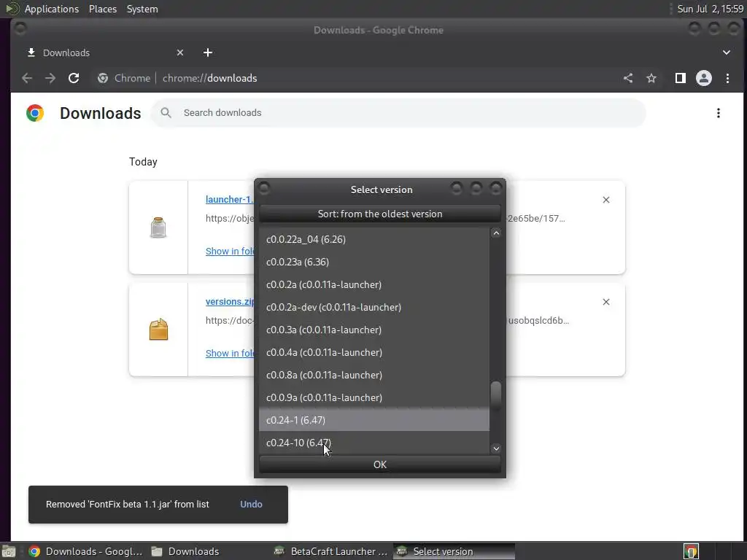Click the Chrome address bar URL
747x560 pixels.
point(209,78)
